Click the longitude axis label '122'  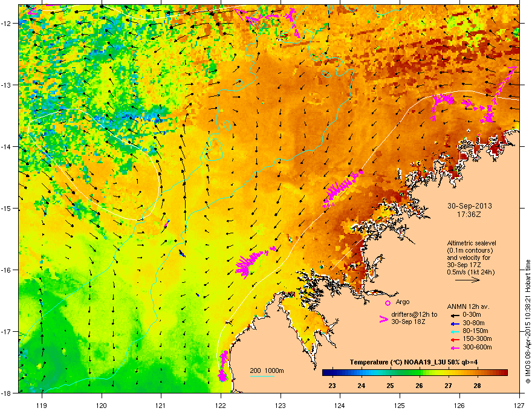pos(221,405)
